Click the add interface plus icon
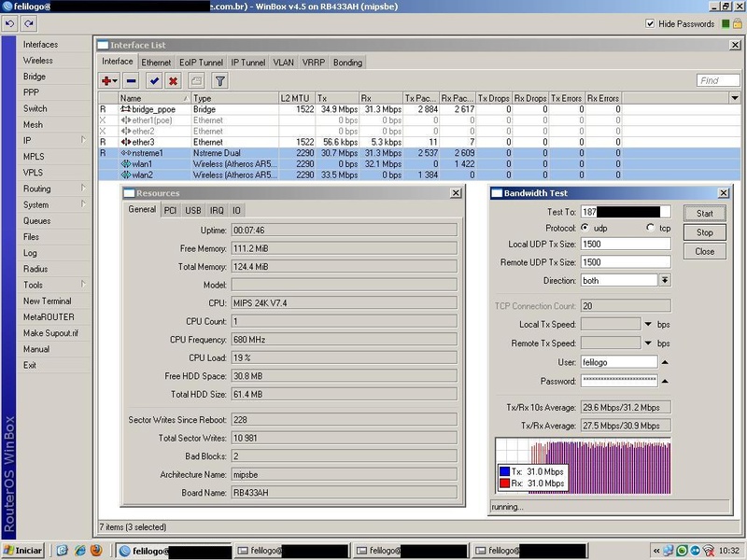 click(109, 81)
